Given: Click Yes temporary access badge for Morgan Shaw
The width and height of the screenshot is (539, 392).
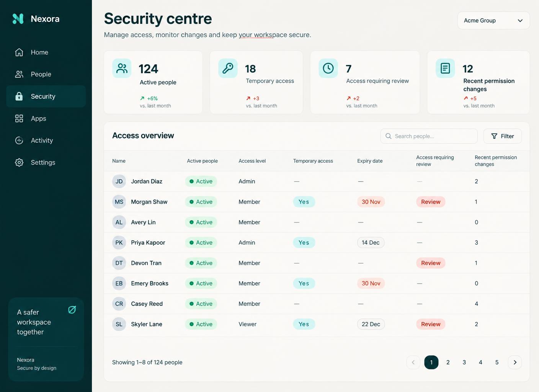Looking at the screenshot, I should coord(304,202).
